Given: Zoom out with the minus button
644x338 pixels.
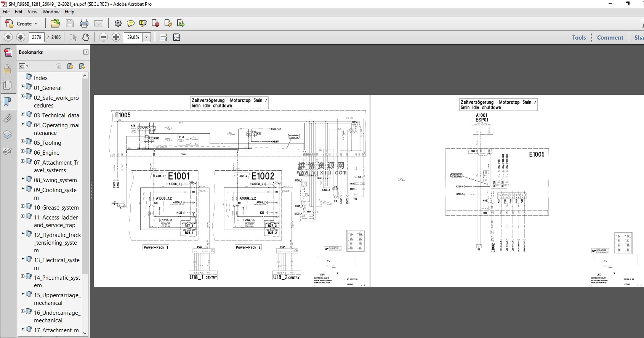Looking at the screenshot, I should coord(103,37).
